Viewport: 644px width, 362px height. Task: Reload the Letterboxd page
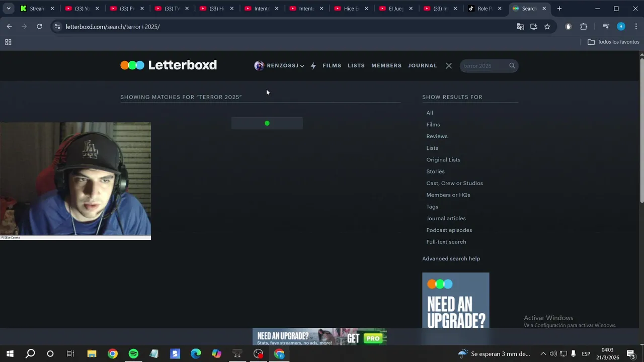[39, 27]
